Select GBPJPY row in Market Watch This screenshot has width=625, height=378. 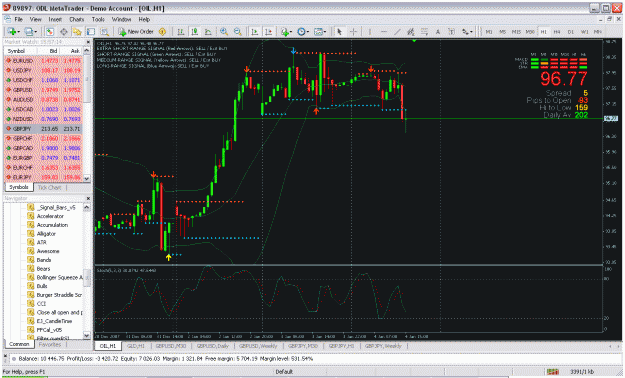coord(43,129)
